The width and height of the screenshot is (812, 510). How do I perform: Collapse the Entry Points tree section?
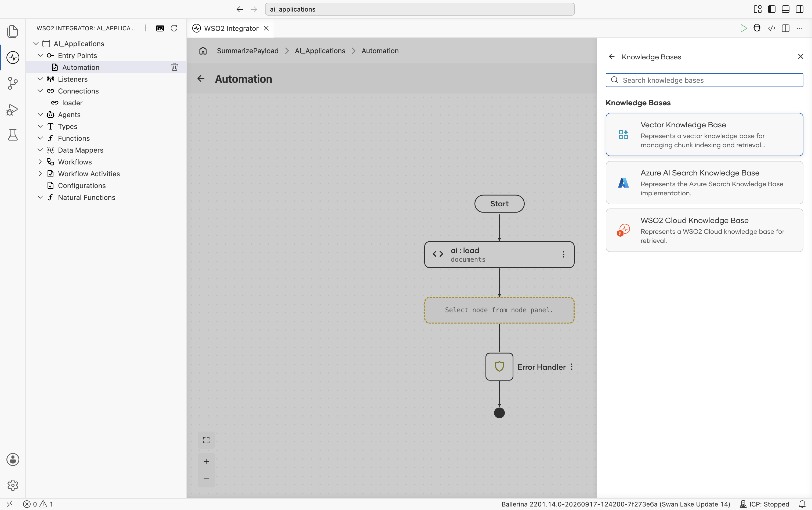40,55
